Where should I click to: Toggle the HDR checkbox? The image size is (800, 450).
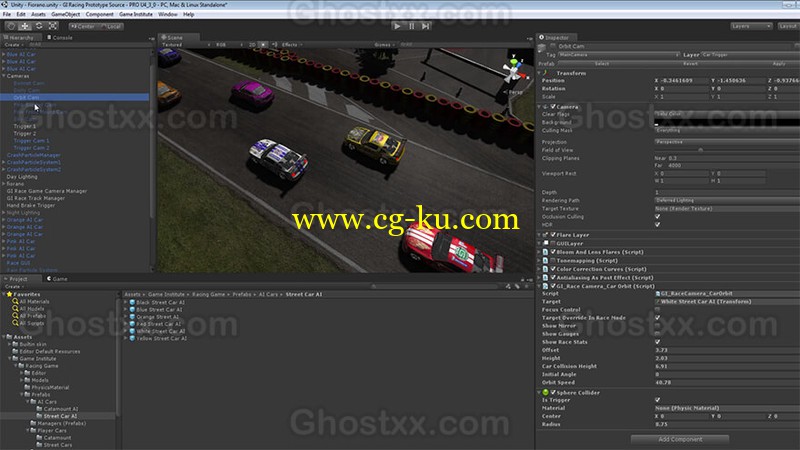657,224
